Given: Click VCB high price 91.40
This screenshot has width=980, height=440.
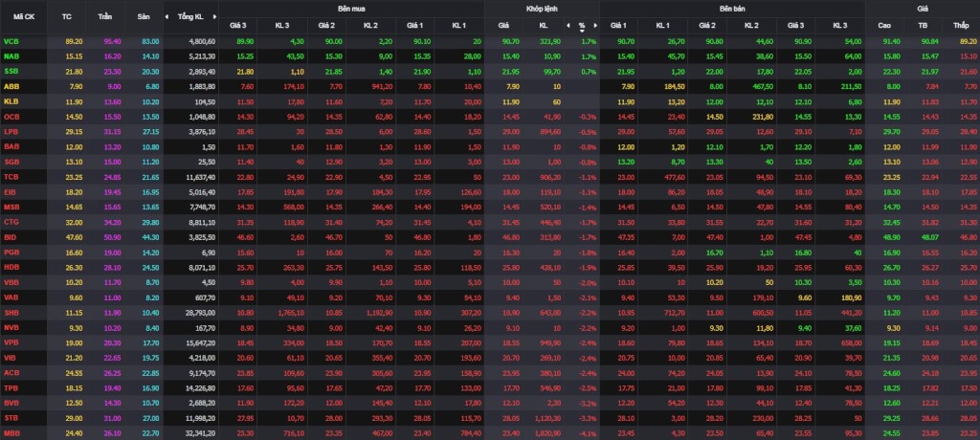Looking at the screenshot, I should point(891,41).
